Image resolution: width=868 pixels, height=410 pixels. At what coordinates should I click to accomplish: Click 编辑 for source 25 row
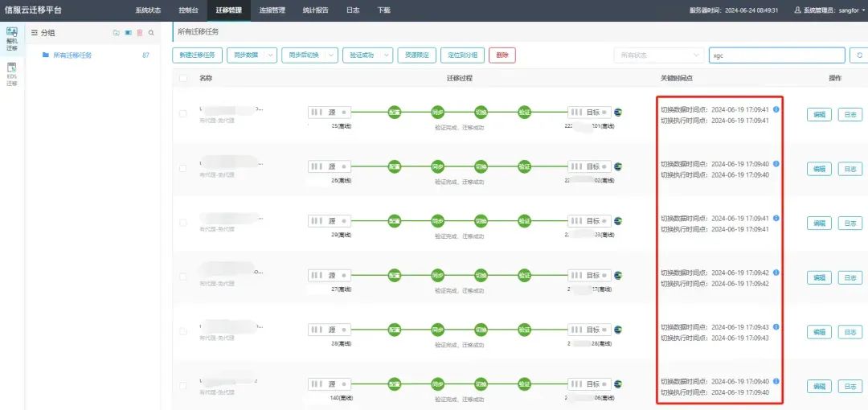pos(819,115)
